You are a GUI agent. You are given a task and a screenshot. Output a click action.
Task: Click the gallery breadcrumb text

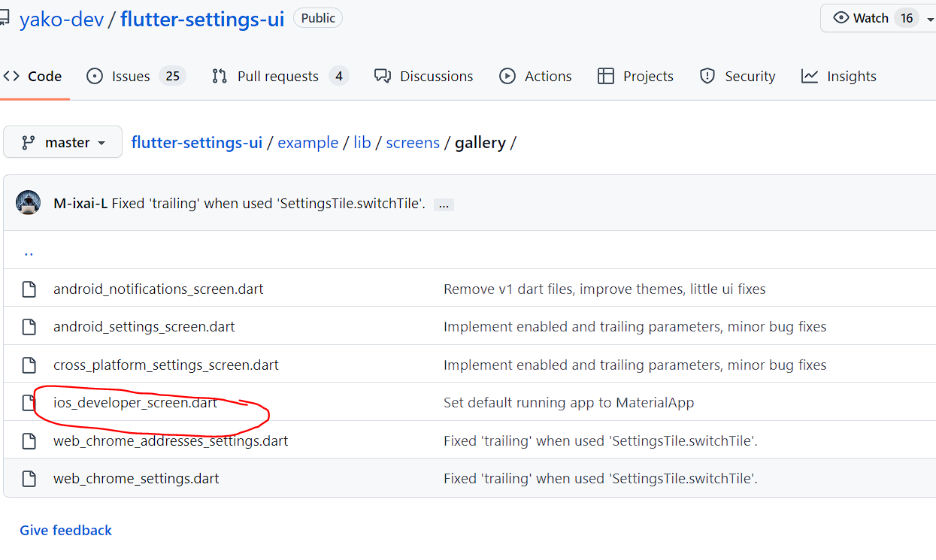(480, 142)
